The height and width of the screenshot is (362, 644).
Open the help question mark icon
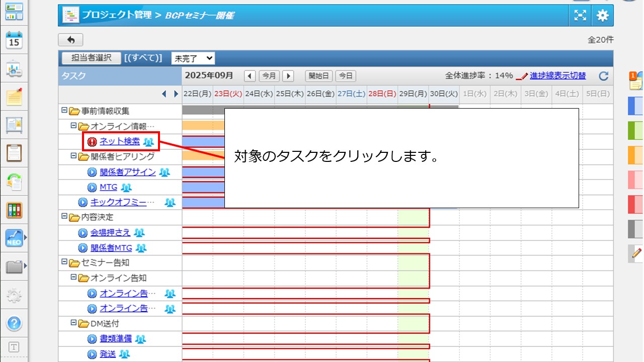point(14,322)
